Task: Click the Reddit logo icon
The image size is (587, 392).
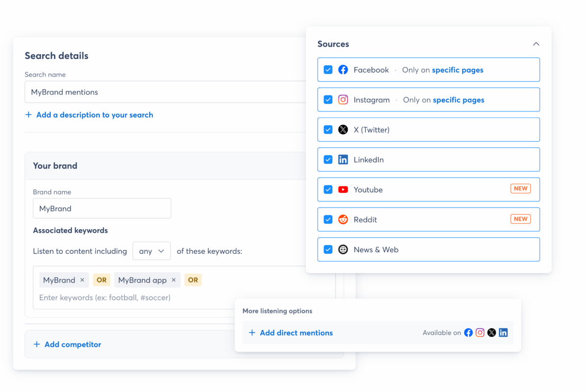Action: [343, 219]
